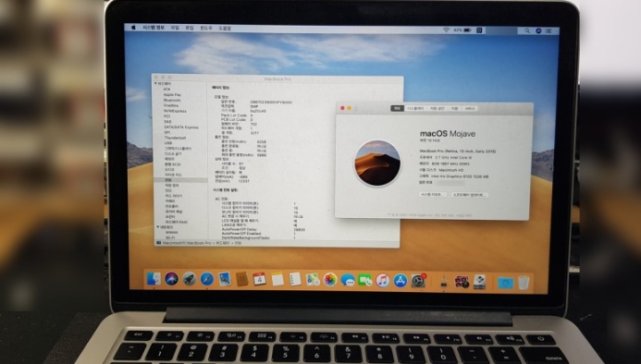Select USB in the sidebar
The width and height of the screenshot is (641, 364).
tap(168, 143)
